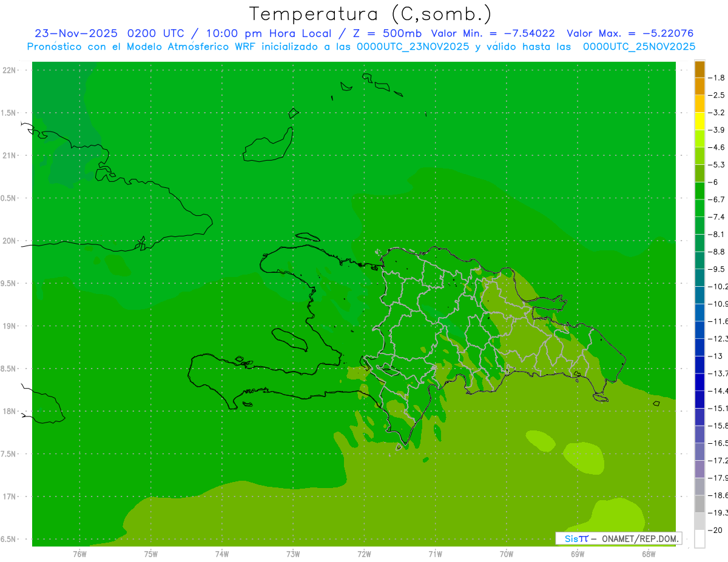Click the white legend swatch below -20
The image size is (728, 562).
point(699,539)
